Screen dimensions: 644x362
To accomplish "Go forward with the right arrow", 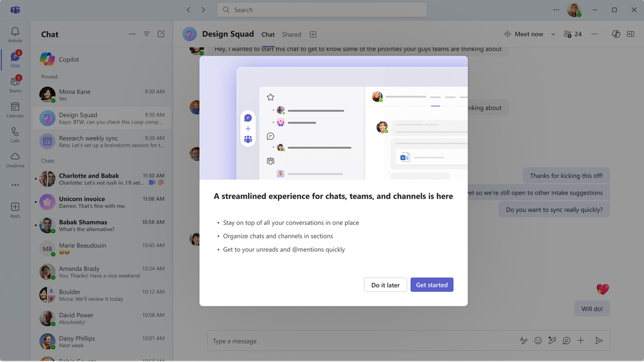I will pyautogui.click(x=203, y=10).
